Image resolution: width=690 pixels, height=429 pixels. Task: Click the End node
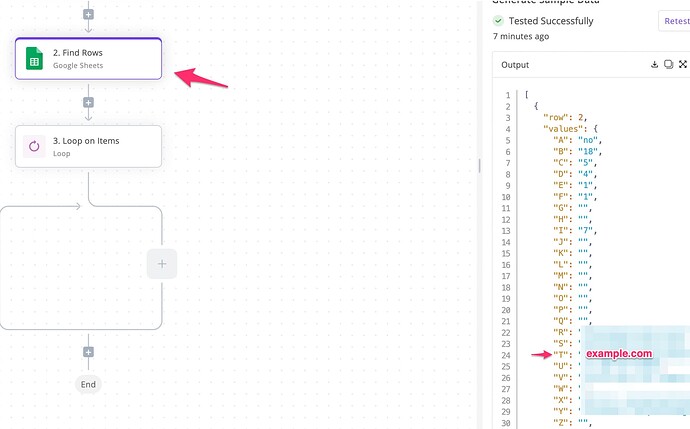click(88, 384)
